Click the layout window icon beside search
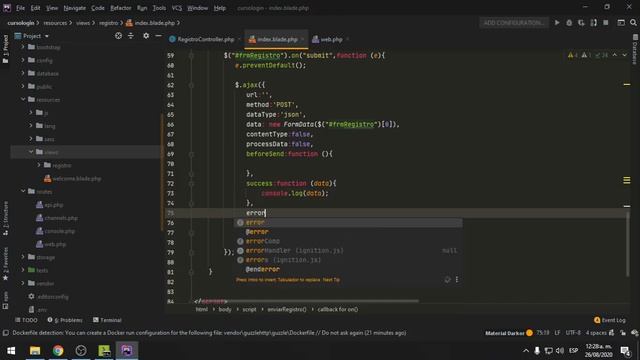This screenshot has width=640, height=360. pos(621,23)
